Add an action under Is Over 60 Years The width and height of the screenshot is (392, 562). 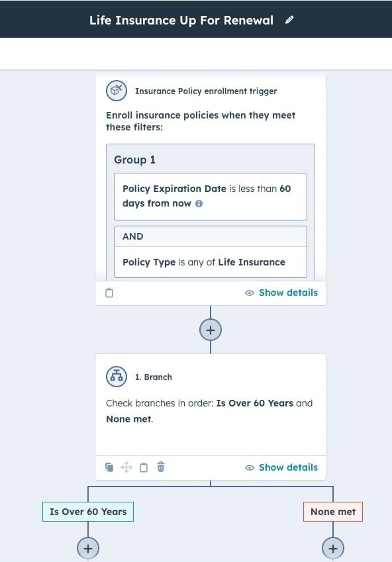[88, 548]
